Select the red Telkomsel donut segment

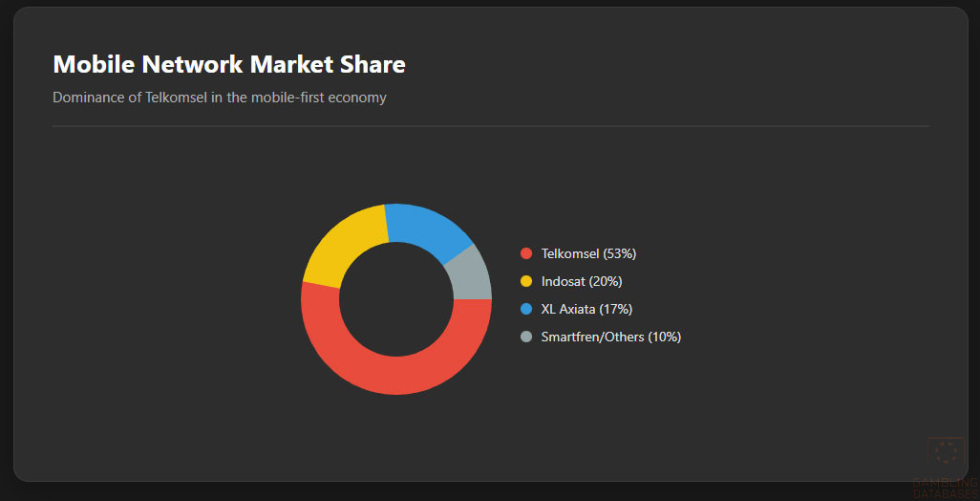tap(397, 371)
